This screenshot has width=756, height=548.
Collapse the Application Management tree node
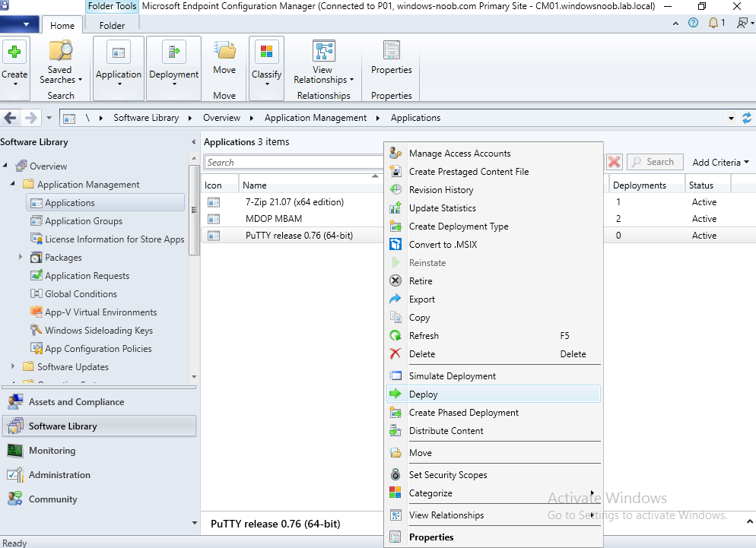12,184
